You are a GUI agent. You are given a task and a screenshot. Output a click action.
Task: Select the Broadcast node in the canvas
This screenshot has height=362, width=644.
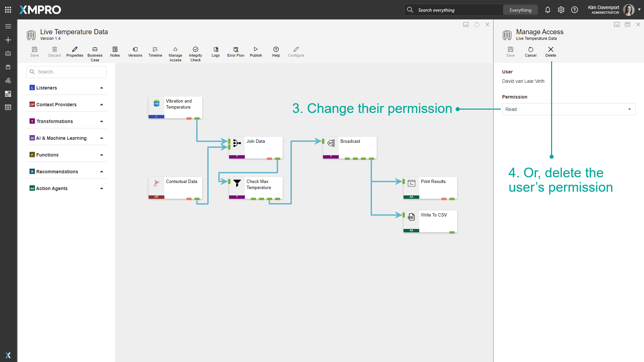pos(350,147)
